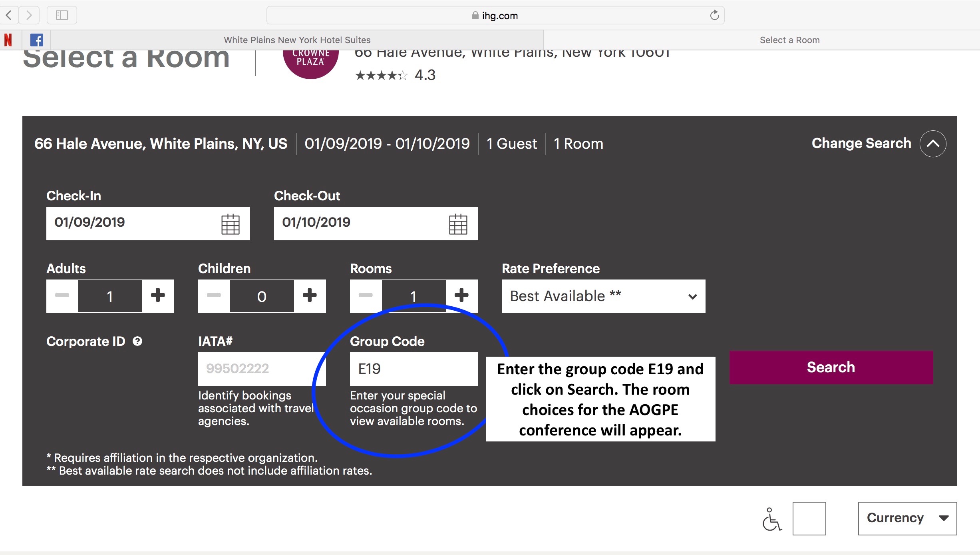The image size is (980, 555).
Task: Click the '1 Guest' summary text
Action: 512,144
